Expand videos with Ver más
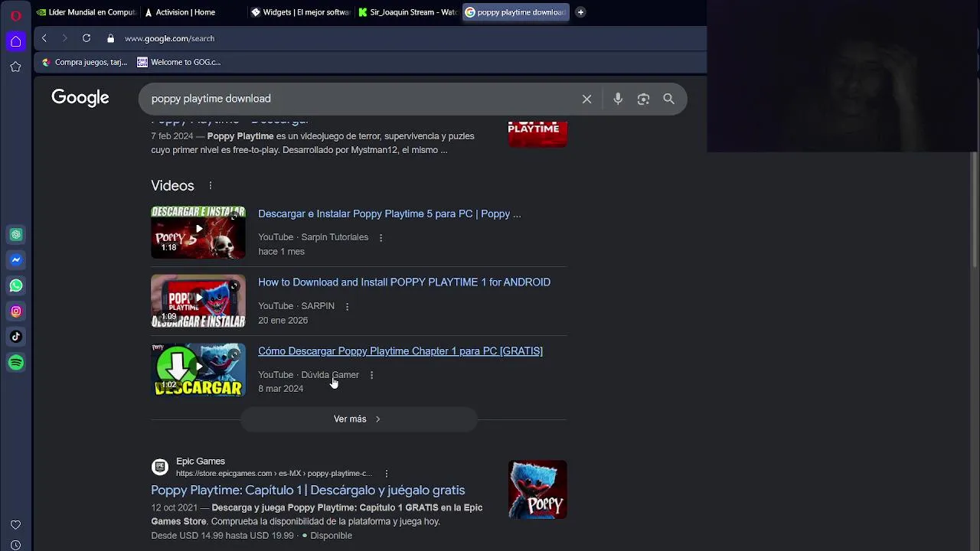Screen dimensions: 980x551 pyautogui.click(x=358, y=419)
